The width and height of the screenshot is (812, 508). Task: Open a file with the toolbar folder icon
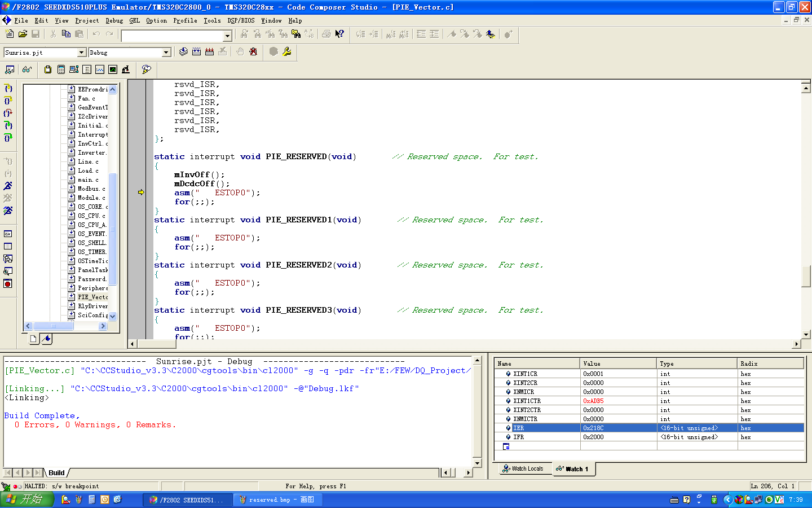(23, 34)
